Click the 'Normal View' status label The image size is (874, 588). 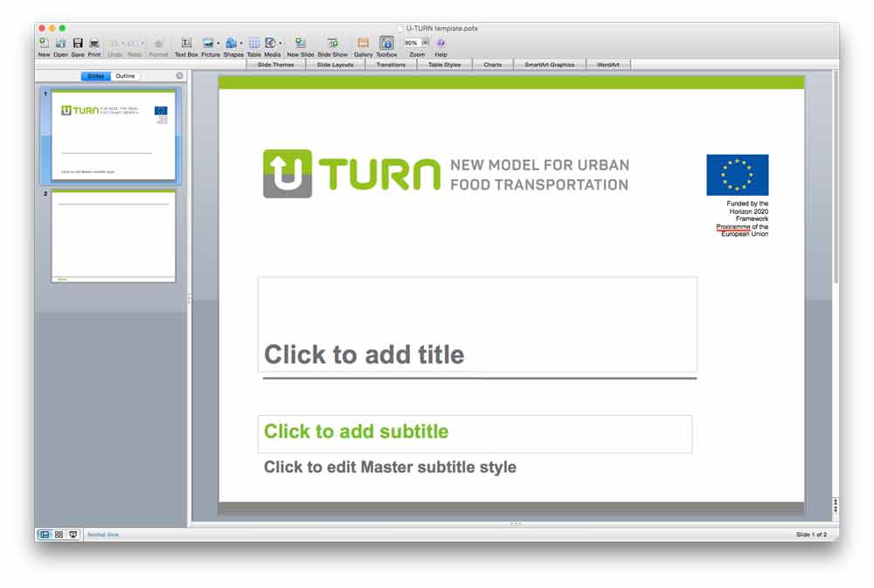pyautogui.click(x=103, y=535)
